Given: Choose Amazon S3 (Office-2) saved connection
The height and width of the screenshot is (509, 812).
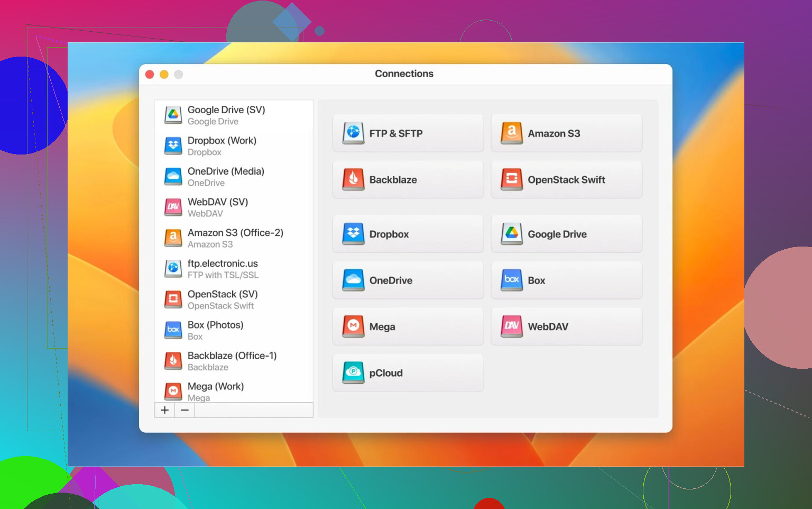Looking at the screenshot, I should coord(235,238).
